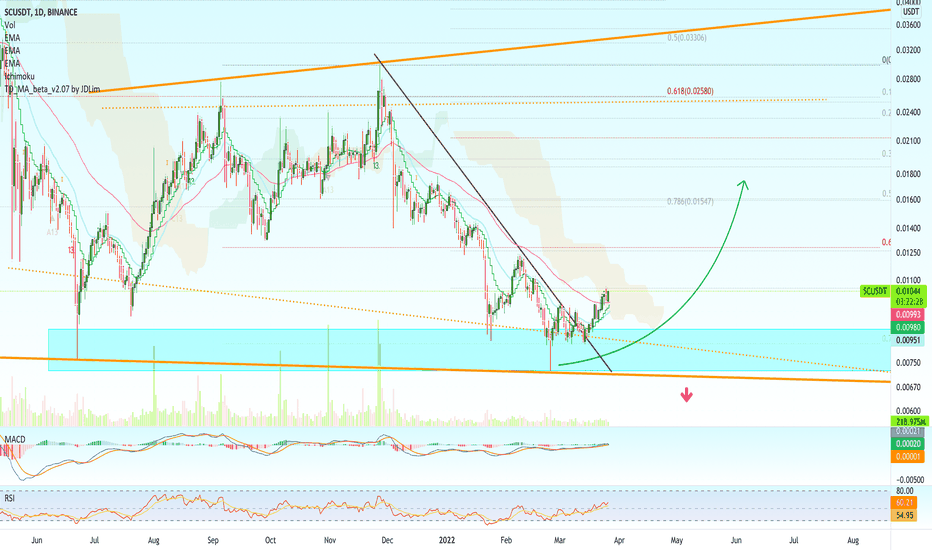Click the 218.975M volume tag

tap(909, 422)
